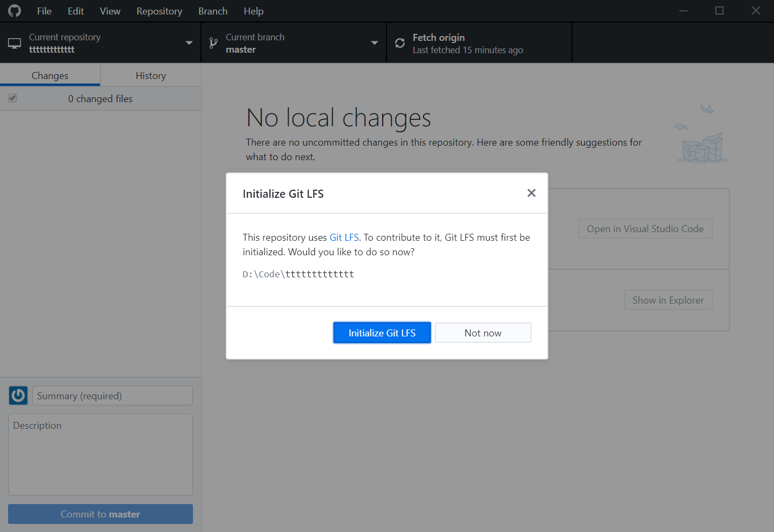Click the computer icon beside Current repository
Image resolution: width=774 pixels, height=532 pixels.
(15, 44)
